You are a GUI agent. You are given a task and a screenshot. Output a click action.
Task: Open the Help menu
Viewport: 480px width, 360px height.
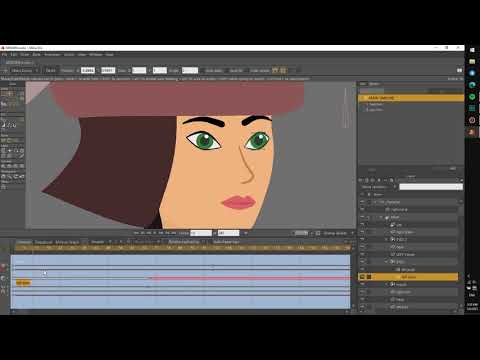[x=110, y=54]
